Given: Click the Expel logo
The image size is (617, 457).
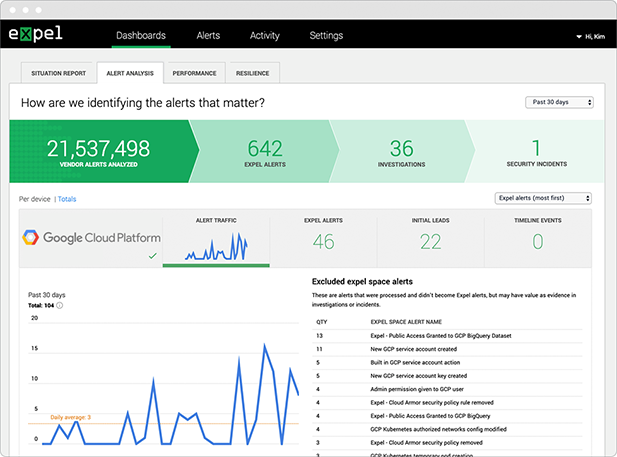Looking at the screenshot, I should [x=35, y=34].
